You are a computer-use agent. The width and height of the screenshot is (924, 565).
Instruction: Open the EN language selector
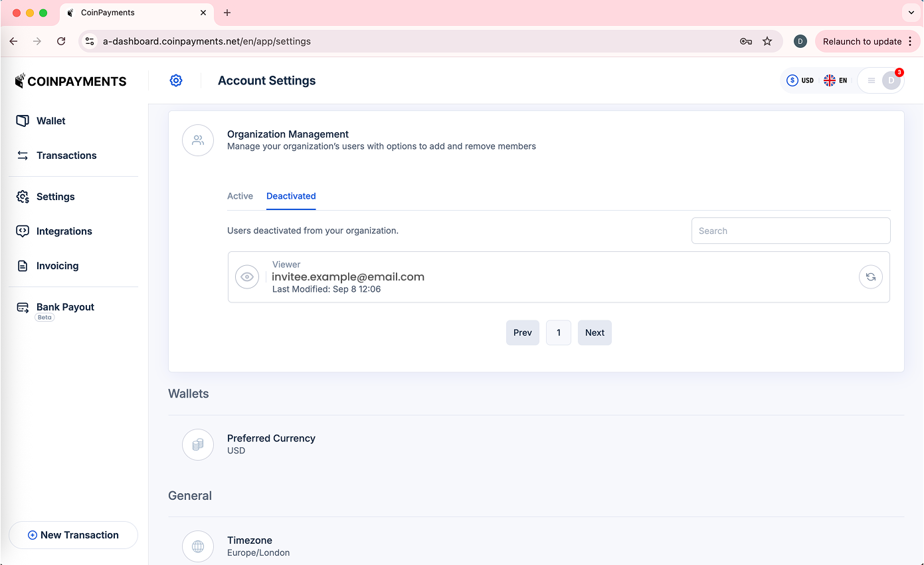(x=836, y=80)
